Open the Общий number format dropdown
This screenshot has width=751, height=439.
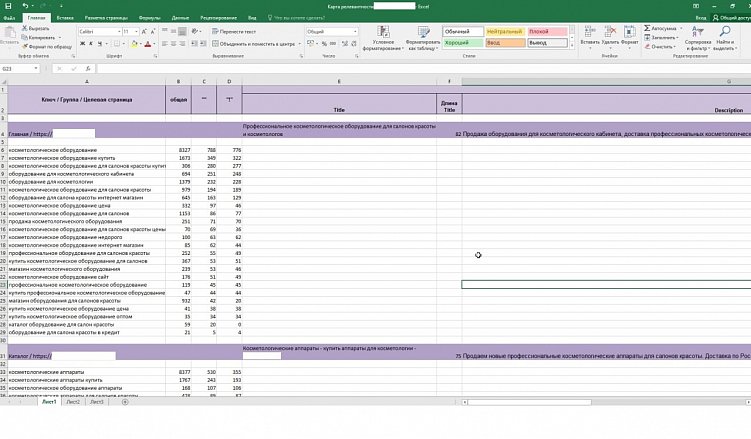[355, 32]
